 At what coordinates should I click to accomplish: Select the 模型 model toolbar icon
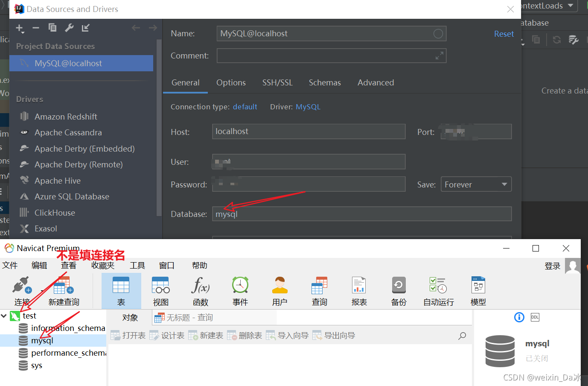(x=478, y=291)
